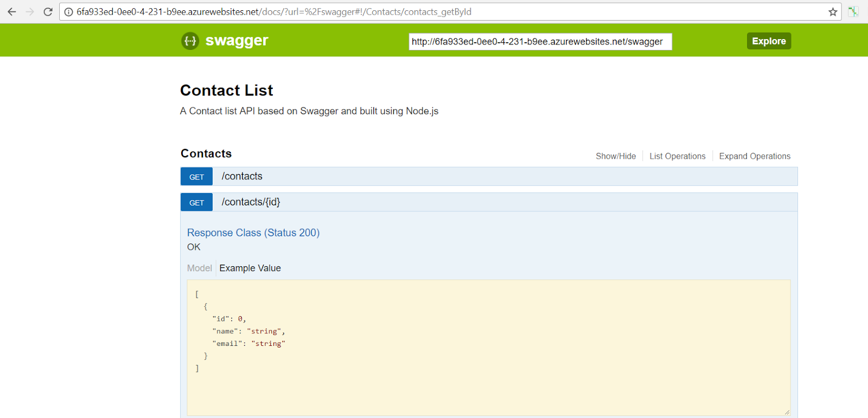
Task: Reload the page with the refresh icon
Action: (x=48, y=12)
